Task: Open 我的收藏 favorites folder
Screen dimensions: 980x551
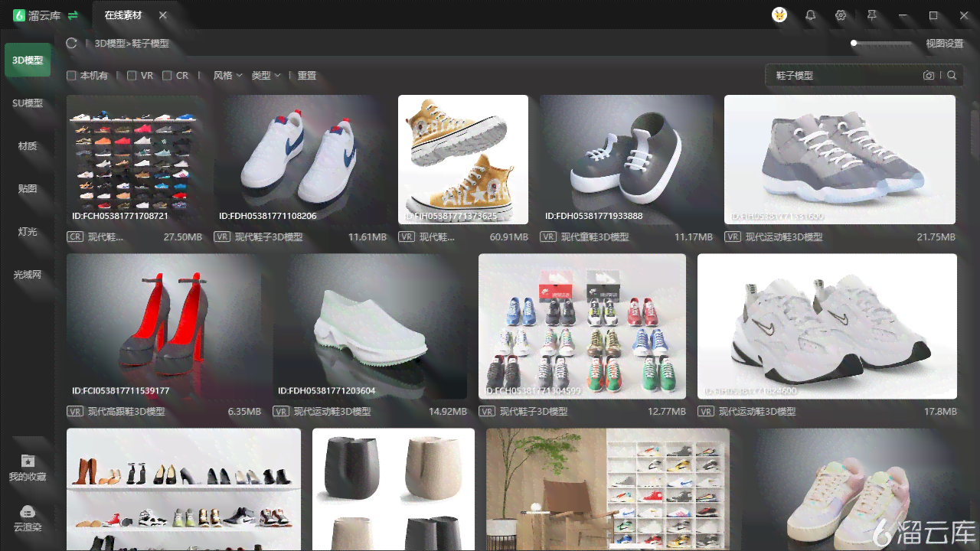Action: [28, 467]
